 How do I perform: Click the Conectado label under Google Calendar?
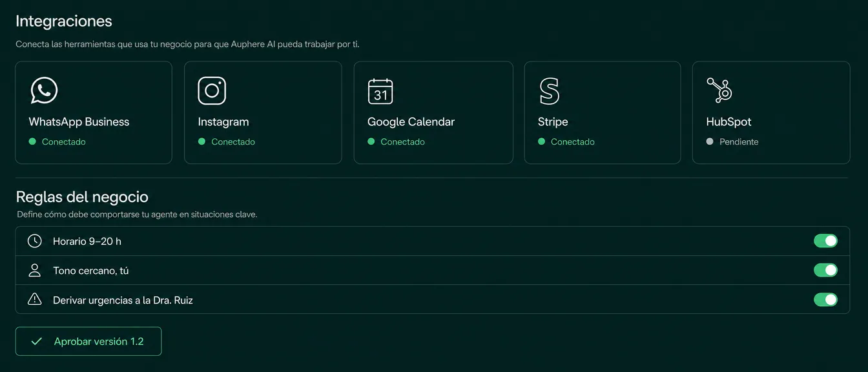point(403,141)
